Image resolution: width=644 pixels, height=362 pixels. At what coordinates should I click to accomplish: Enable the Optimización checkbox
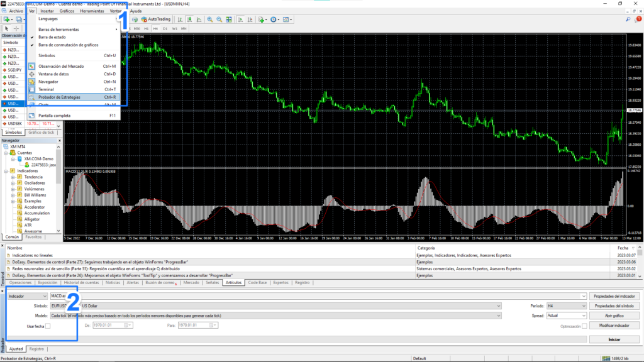[584, 326]
